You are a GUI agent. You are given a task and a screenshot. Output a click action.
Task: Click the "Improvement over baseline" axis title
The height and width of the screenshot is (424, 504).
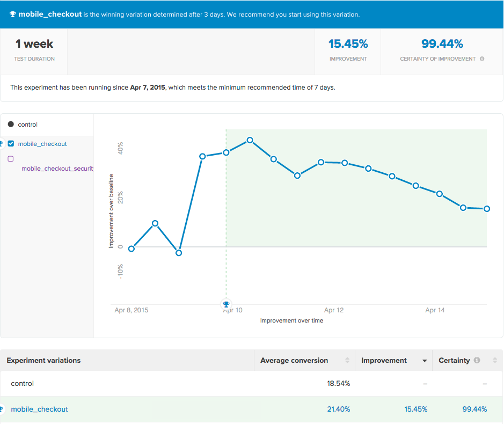[111, 211]
